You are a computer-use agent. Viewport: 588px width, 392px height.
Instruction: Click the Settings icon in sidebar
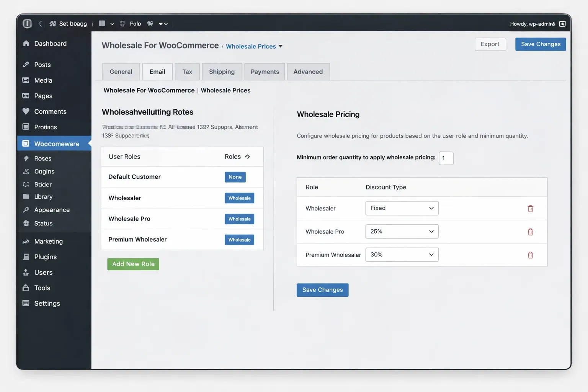[x=26, y=304]
